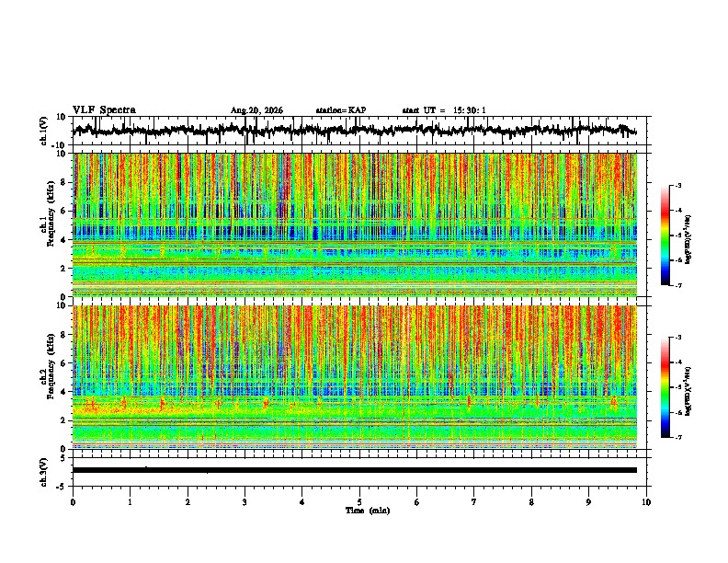
Task: Click the ch.2 spectrogram color bar
Action: pos(665,387)
